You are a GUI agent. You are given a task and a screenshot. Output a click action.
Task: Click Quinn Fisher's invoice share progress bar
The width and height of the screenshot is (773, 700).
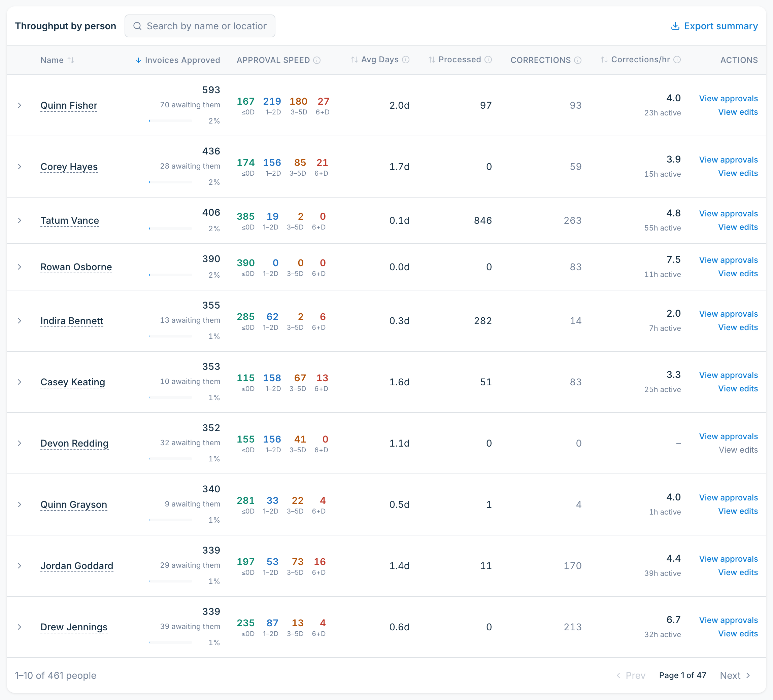coord(171,121)
